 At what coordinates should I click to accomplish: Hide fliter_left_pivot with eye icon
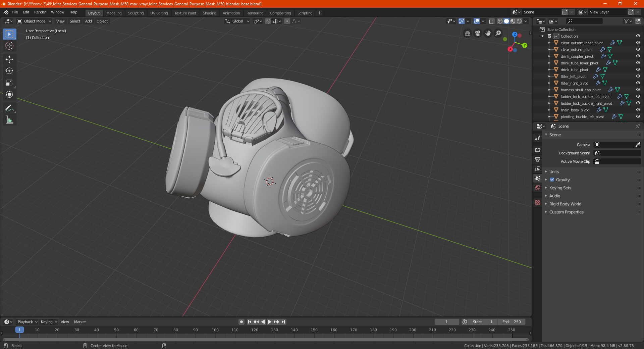(x=638, y=77)
